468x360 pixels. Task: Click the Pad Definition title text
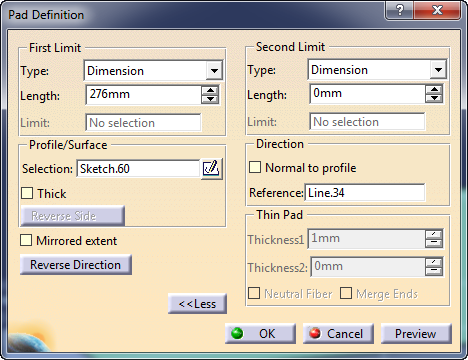(46, 15)
